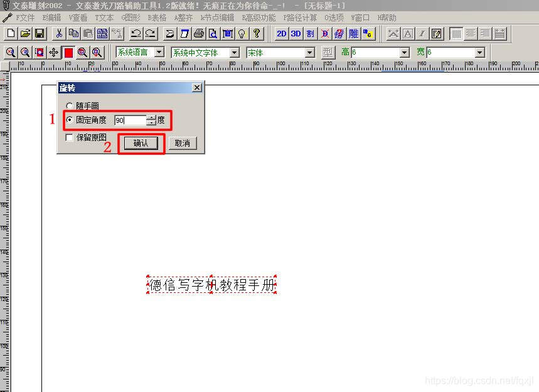Click the crossed-out D icon
The height and width of the screenshot is (392, 539).
[325, 34]
